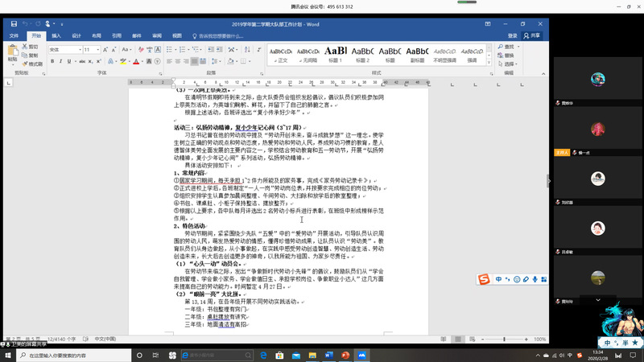Switch to the Insert (插入) ribbon tab
The image size is (644, 362).
[x=56, y=35]
